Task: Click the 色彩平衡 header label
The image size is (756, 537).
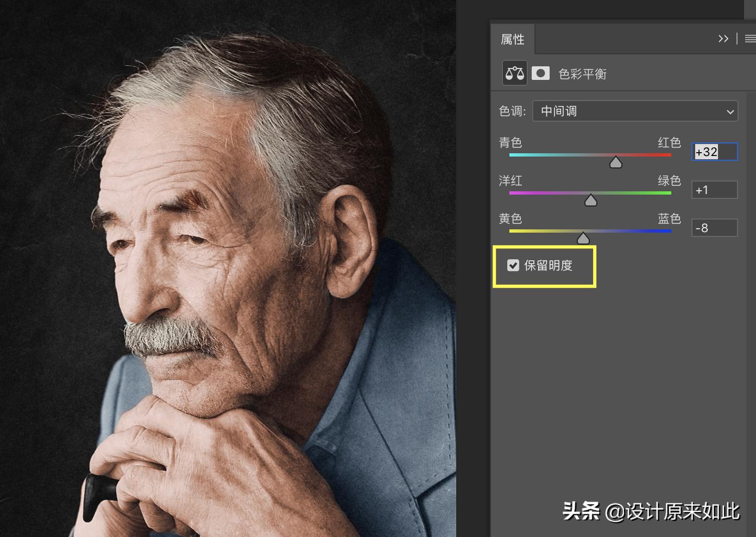Action: 582,73
